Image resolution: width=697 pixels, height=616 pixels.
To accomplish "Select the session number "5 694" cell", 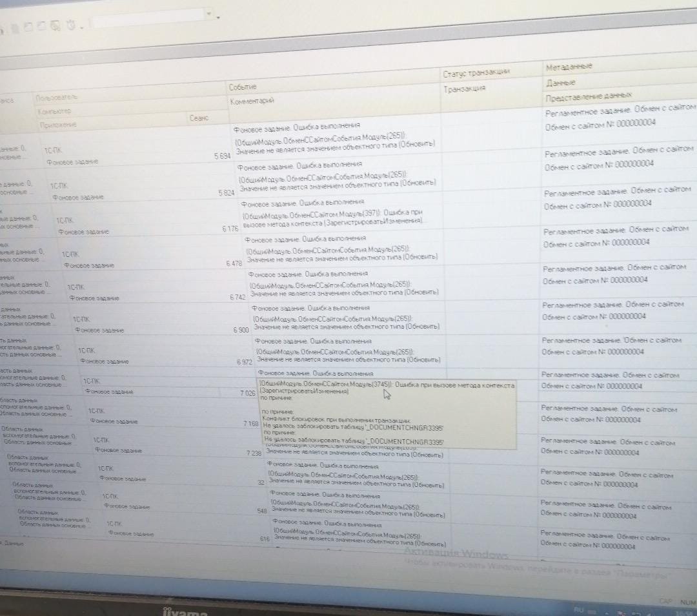I will tap(222, 156).
